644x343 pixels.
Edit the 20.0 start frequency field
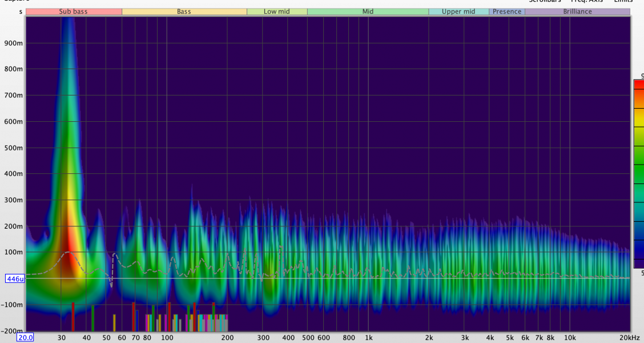pos(25,338)
